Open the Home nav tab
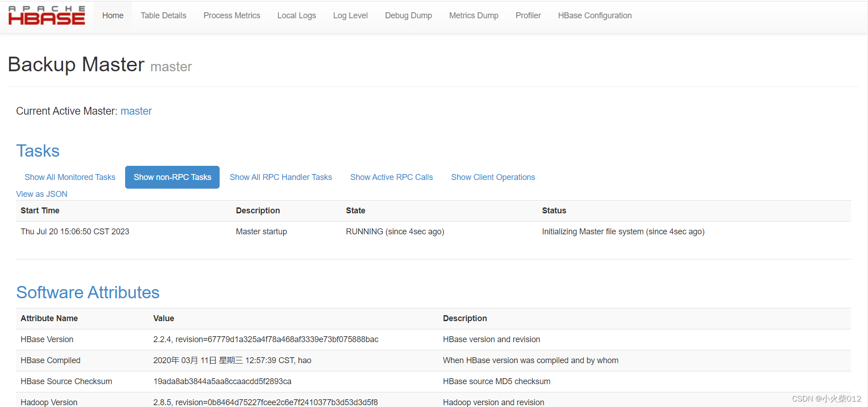The width and height of the screenshot is (868, 407). pyautogui.click(x=113, y=16)
